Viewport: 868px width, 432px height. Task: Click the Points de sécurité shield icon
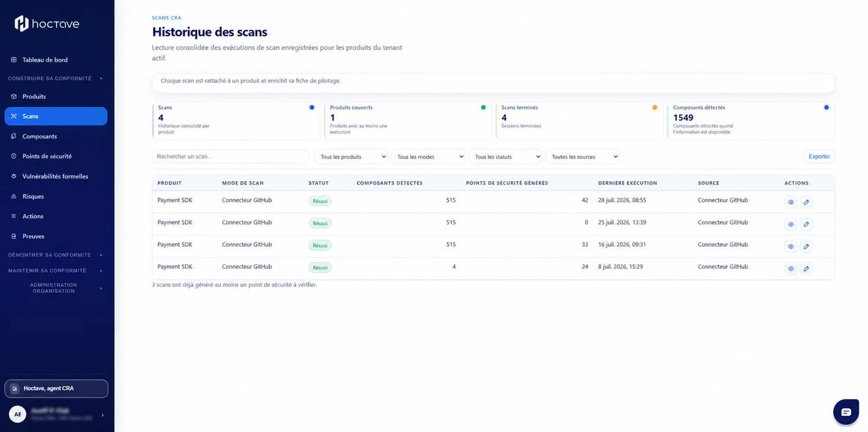click(x=14, y=156)
